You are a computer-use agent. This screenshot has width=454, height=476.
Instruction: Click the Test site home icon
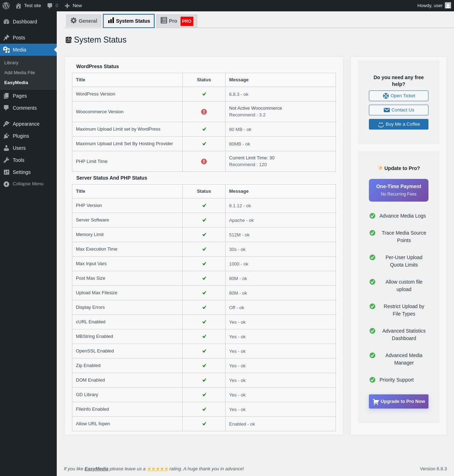coord(18,6)
